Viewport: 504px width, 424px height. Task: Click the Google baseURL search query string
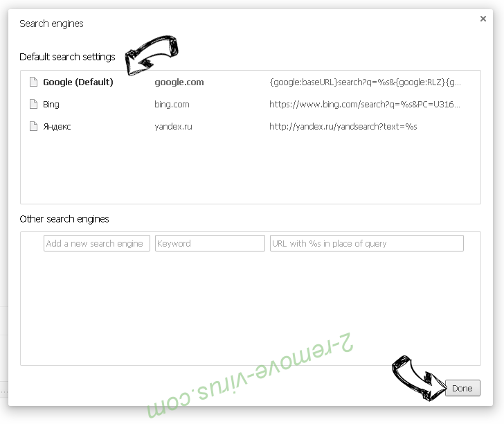[x=365, y=82]
